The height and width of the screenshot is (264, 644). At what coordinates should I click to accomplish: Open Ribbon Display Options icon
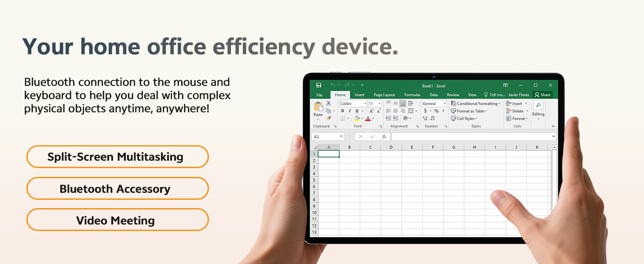coord(505,85)
